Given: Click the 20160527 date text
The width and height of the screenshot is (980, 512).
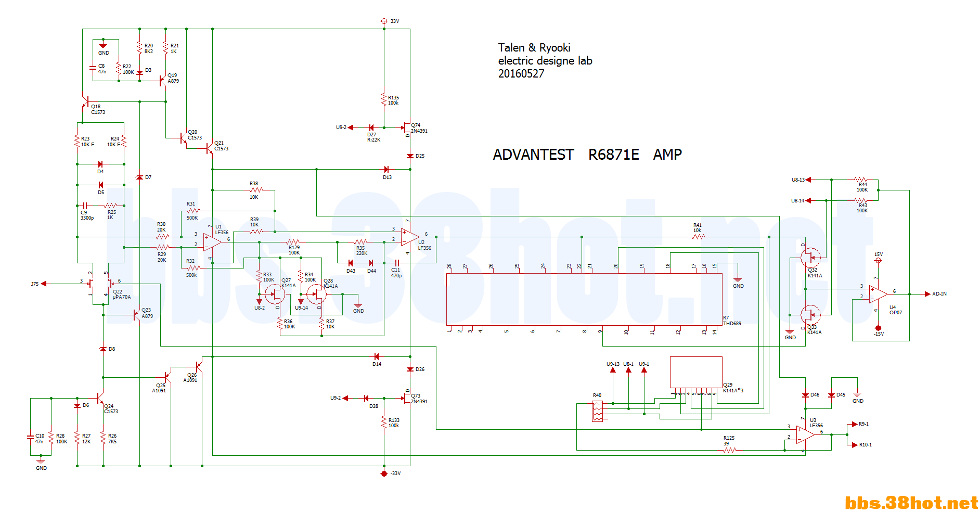Looking at the screenshot, I should [521, 74].
